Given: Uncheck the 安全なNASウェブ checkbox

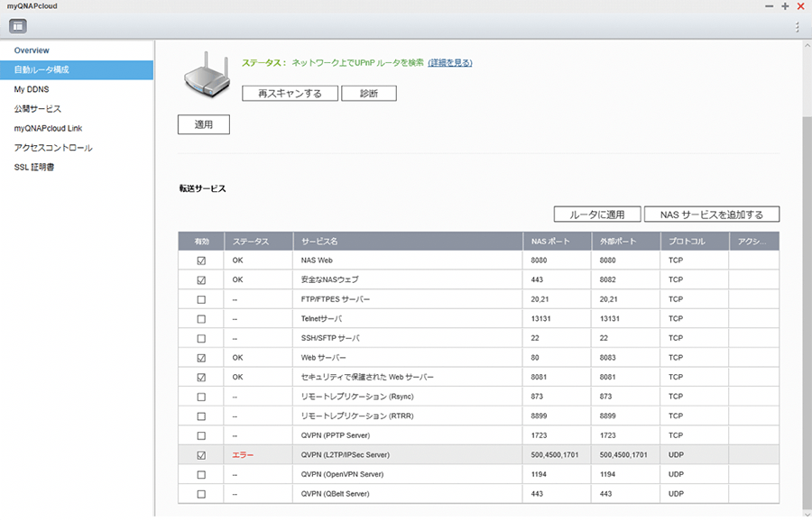Looking at the screenshot, I should pyautogui.click(x=201, y=280).
